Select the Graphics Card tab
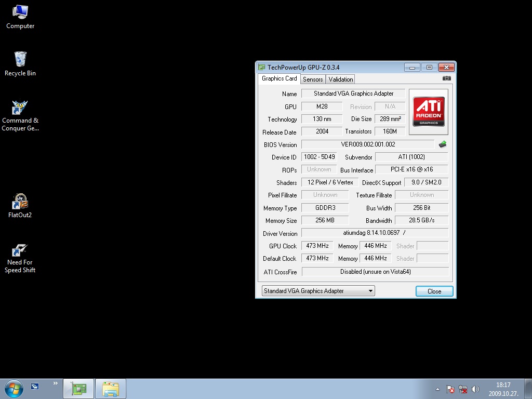Image resolution: width=532 pixels, height=399 pixels. pyautogui.click(x=279, y=78)
